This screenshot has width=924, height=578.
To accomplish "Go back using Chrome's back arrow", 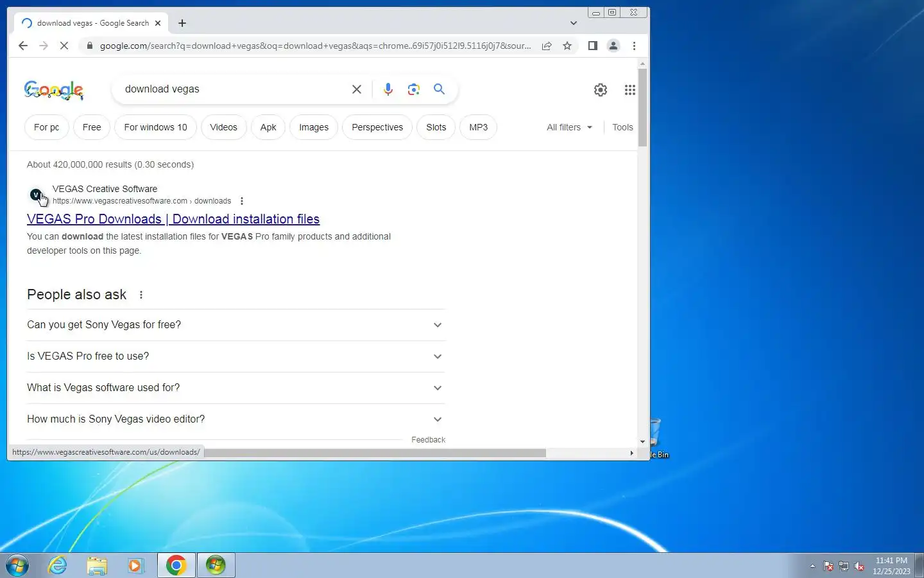I will tap(23, 46).
